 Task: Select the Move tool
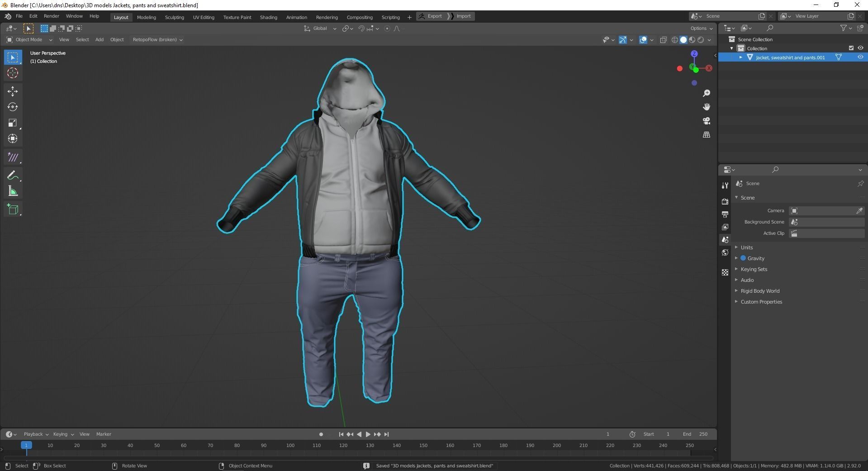13,91
